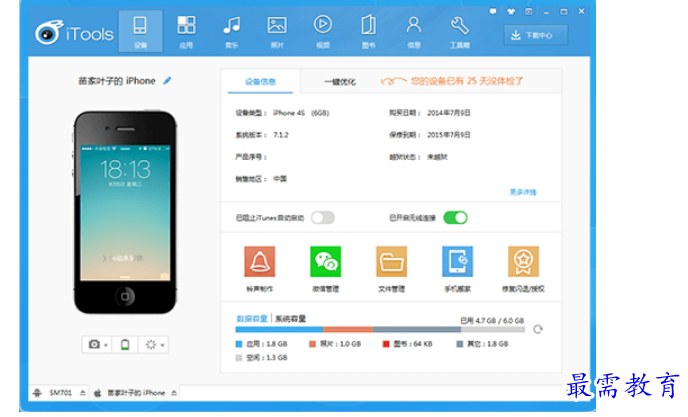The width and height of the screenshot is (688, 417).
Task: Open the 应用 (Apps) section
Action: tap(186, 31)
